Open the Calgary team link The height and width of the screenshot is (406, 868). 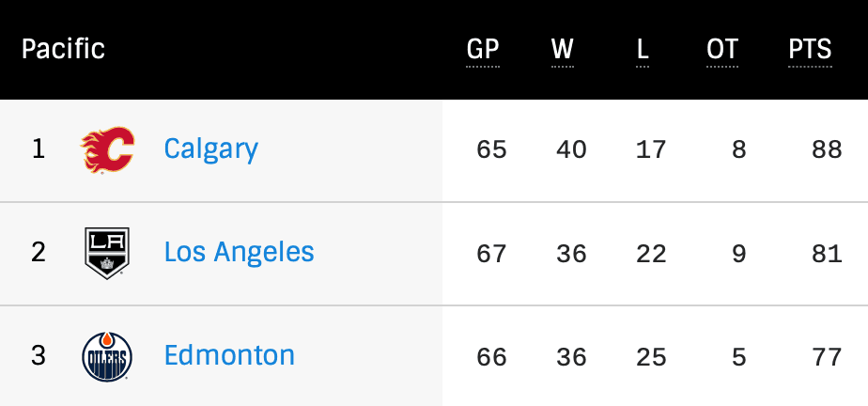click(x=210, y=149)
